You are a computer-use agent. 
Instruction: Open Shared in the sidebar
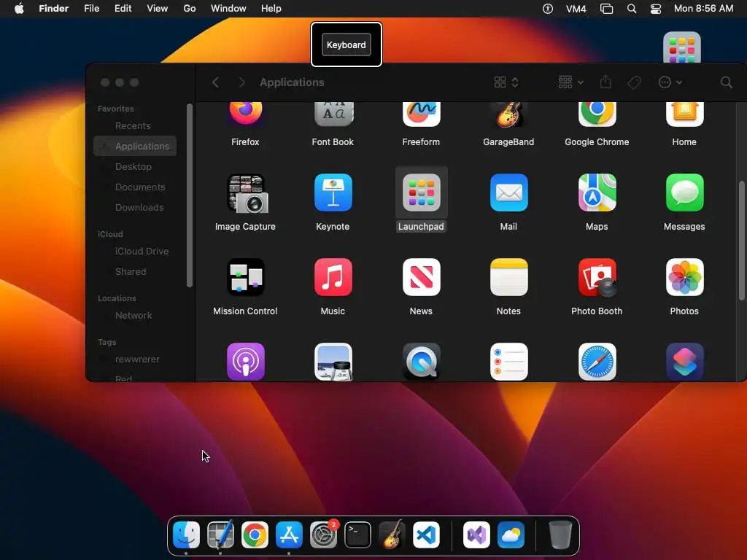(135, 271)
